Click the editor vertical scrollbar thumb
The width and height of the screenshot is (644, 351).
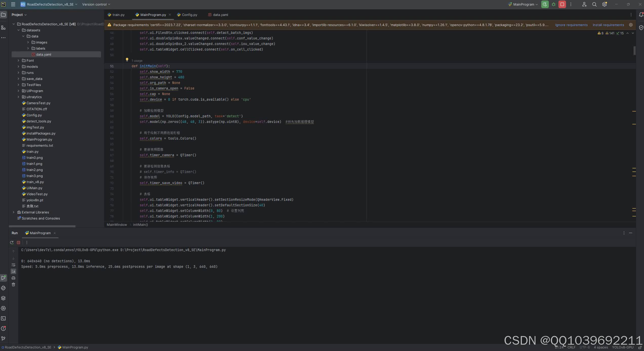tap(635, 51)
